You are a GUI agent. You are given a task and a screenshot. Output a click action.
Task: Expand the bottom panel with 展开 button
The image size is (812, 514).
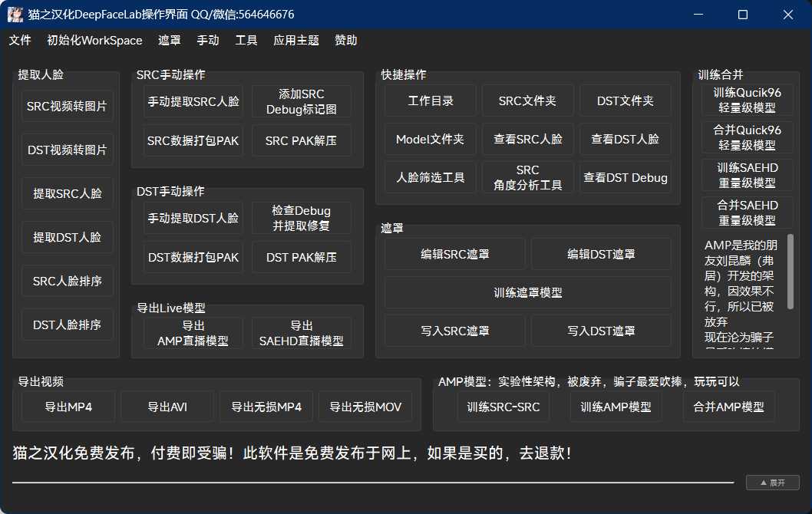[x=772, y=483]
